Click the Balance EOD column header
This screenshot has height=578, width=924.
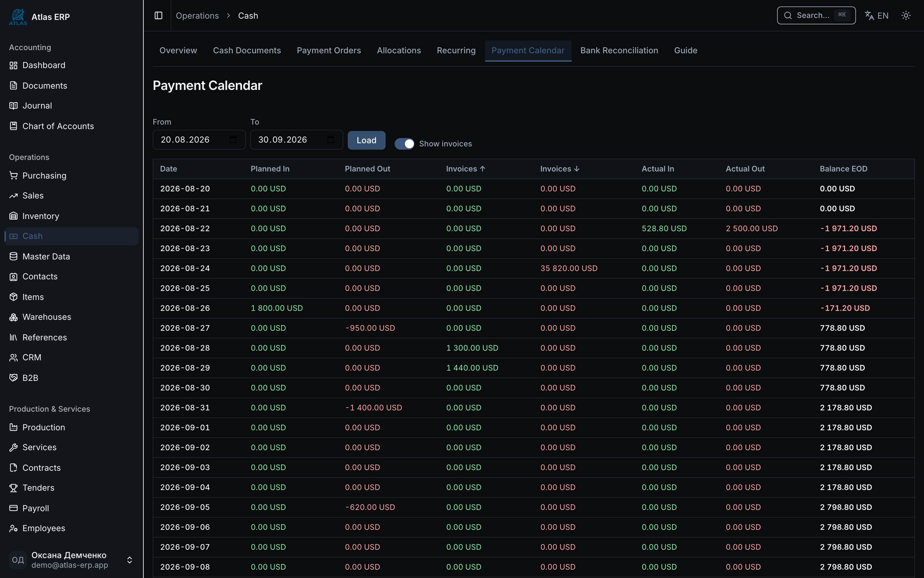point(843,169)
